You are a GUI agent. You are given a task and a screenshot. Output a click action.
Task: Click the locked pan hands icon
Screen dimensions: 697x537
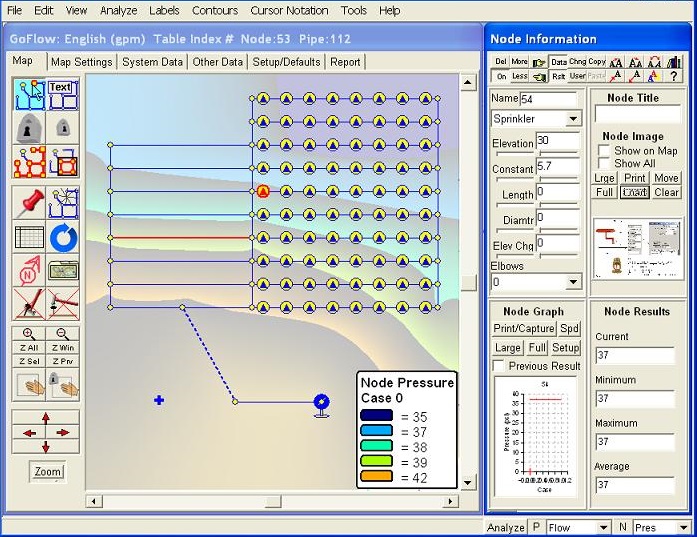(63, 385)
